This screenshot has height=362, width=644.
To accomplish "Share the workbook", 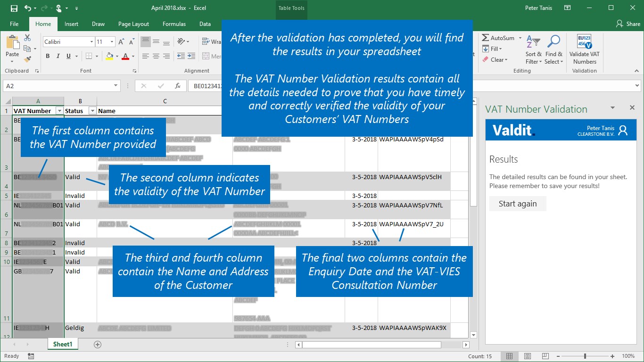I will (x=628, y=24).
